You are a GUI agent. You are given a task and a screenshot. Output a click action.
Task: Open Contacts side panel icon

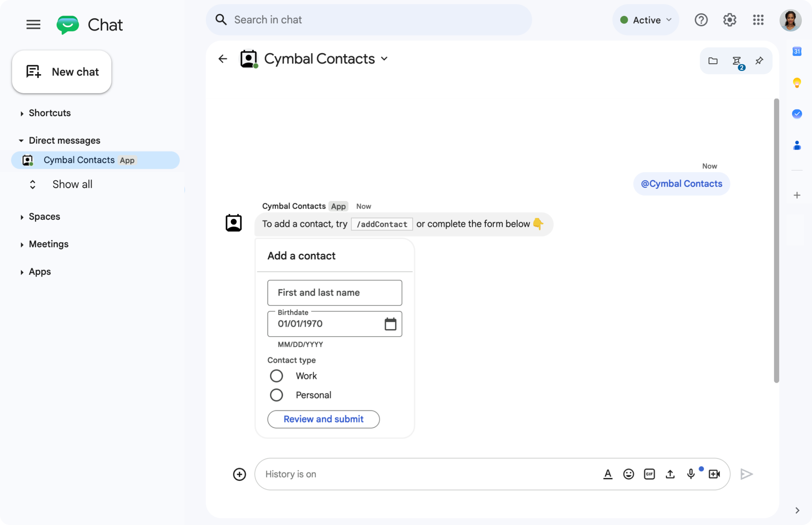tap(797, 145)
